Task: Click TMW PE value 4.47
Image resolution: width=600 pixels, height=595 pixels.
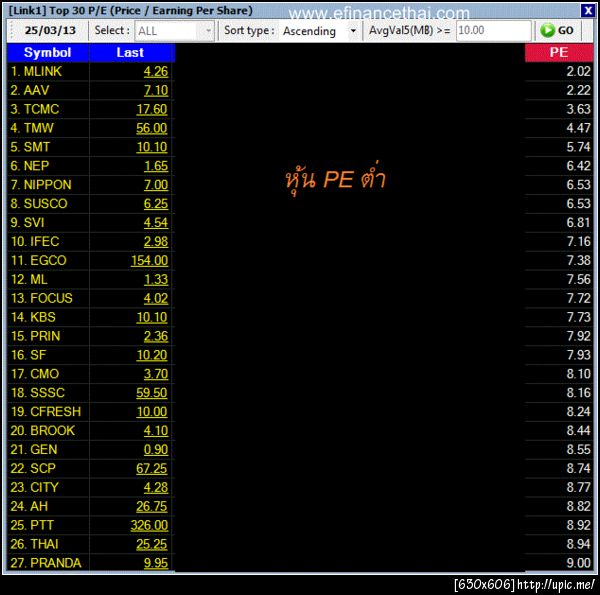Action: tap(578, 128)
